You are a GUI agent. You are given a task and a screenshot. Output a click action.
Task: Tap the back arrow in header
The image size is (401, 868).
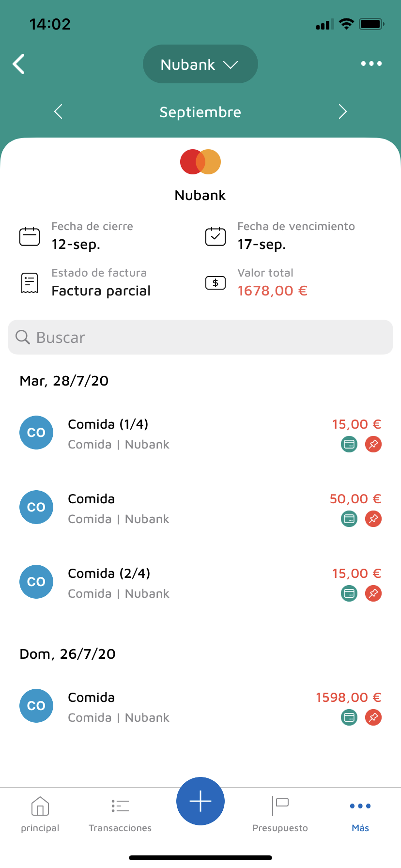[x=19, y=64]
